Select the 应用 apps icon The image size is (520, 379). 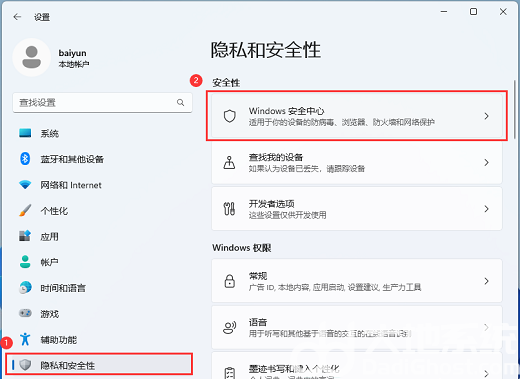pos(25,236)
